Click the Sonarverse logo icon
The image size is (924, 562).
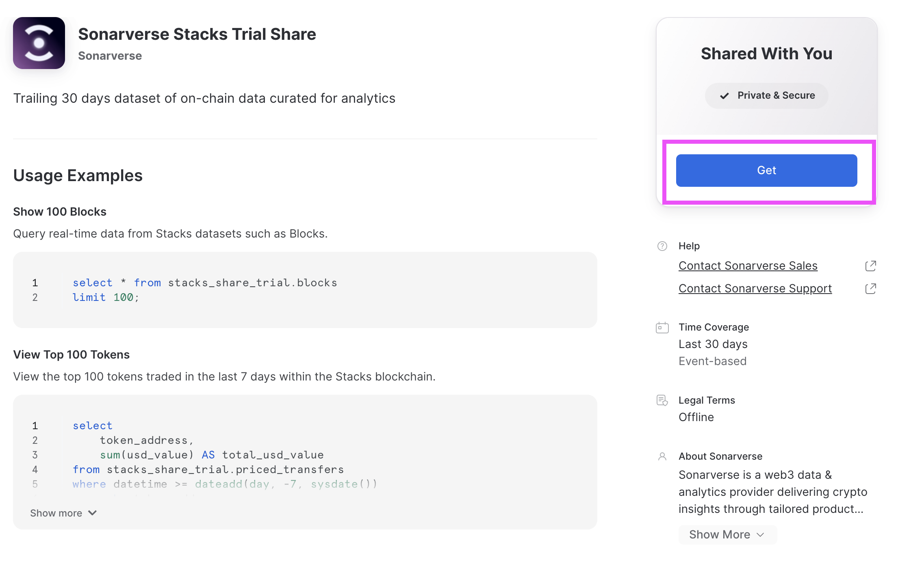pyautogui.click(x=39, y=43)
